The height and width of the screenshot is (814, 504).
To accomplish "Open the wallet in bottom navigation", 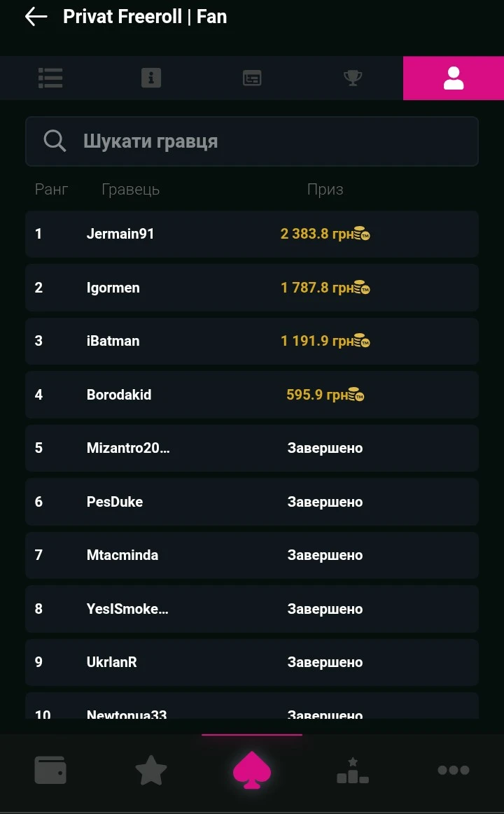I will tap(50, 770).
